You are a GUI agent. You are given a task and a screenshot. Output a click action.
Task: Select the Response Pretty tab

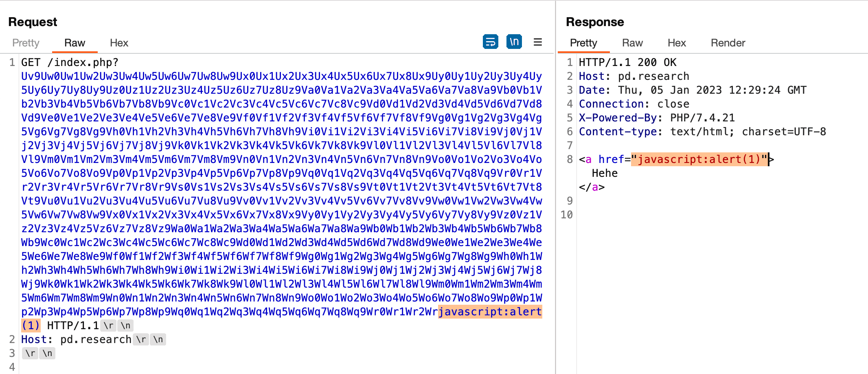(x=583, y=43)
